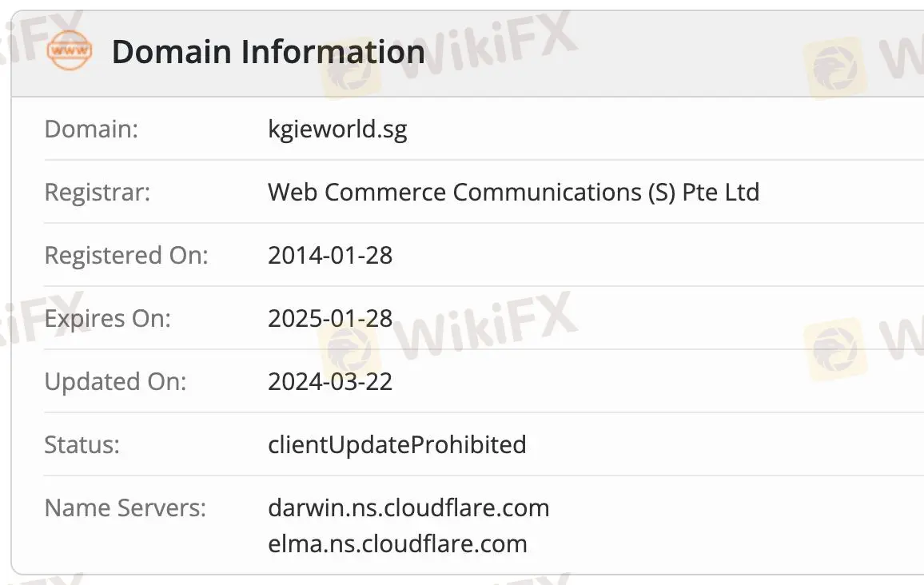The height and width of the screenshot is (585, 924).
Task: Click the Registered On label
Action: click(125, 255)
